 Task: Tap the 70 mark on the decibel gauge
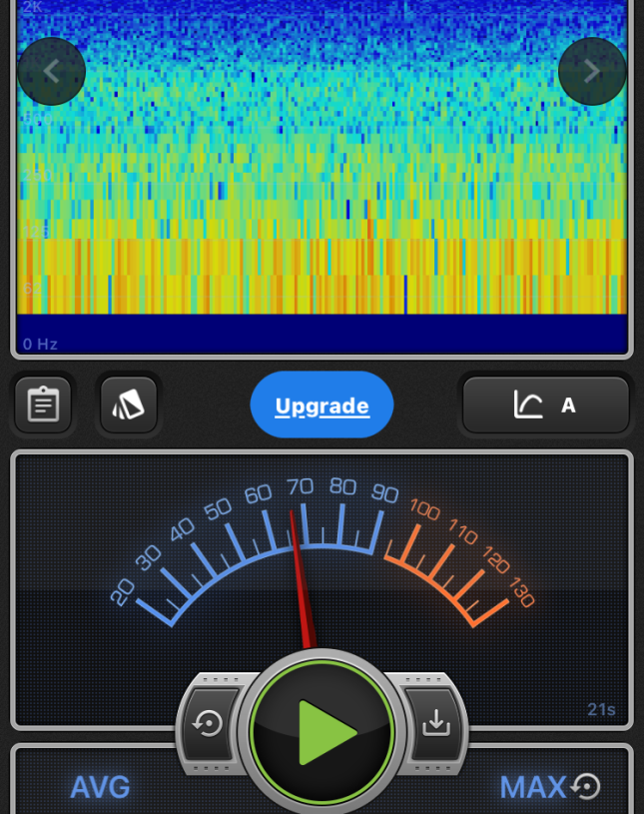pyautogui.click(x=300, y=486)
